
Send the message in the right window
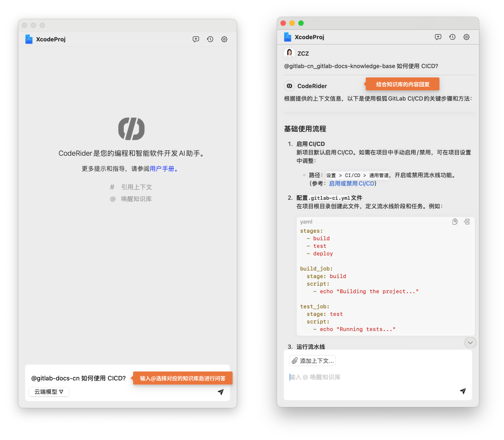tap(463, 391)
